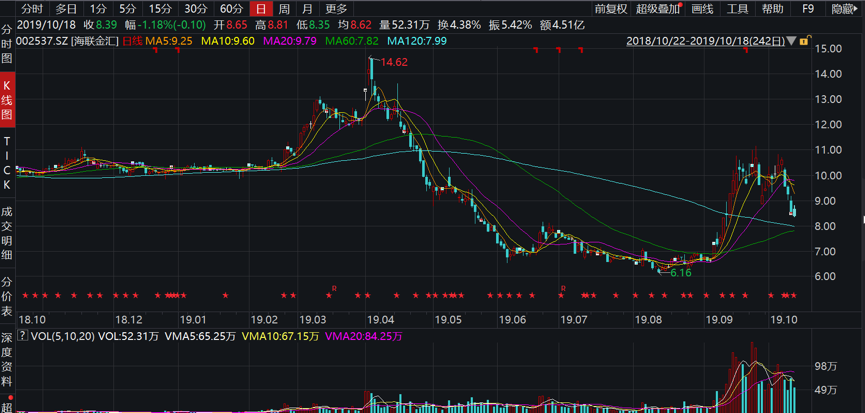The image size is (865, 413).
Task: Click the lock icon beside the date range
Action: 803,40
